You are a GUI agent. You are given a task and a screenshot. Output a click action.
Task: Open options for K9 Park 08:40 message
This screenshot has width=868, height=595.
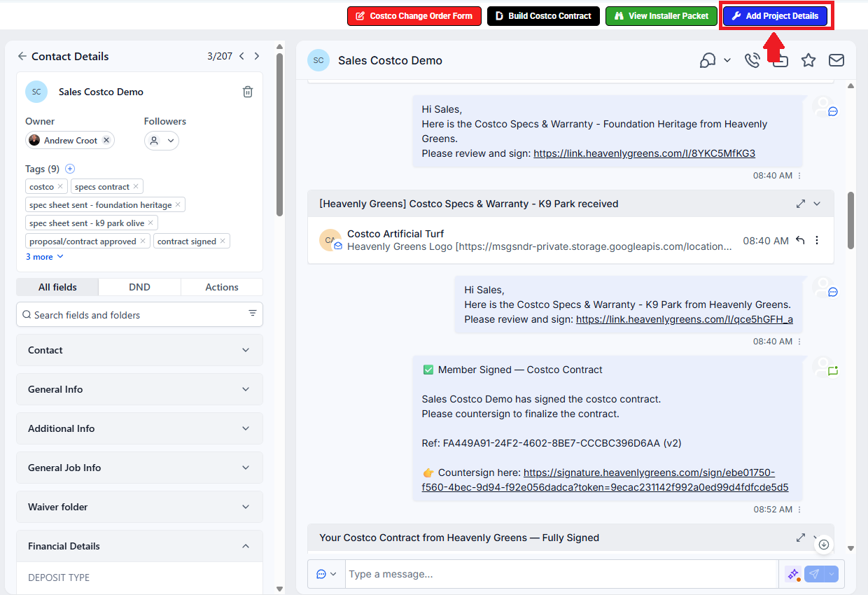click(799, 342)
